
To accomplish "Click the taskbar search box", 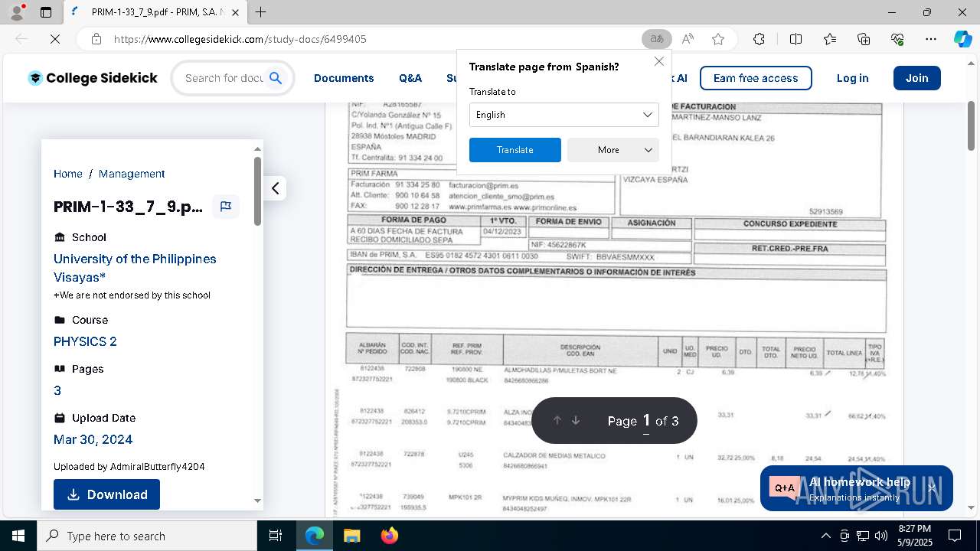I will click(x=147, y=536).
